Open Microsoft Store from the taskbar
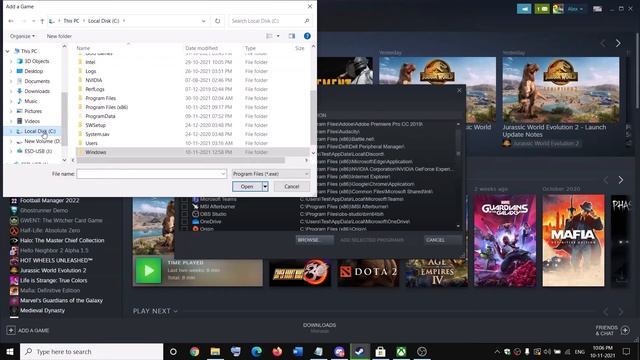This screenshot has width=640, height=360. (x=380, y=351)
